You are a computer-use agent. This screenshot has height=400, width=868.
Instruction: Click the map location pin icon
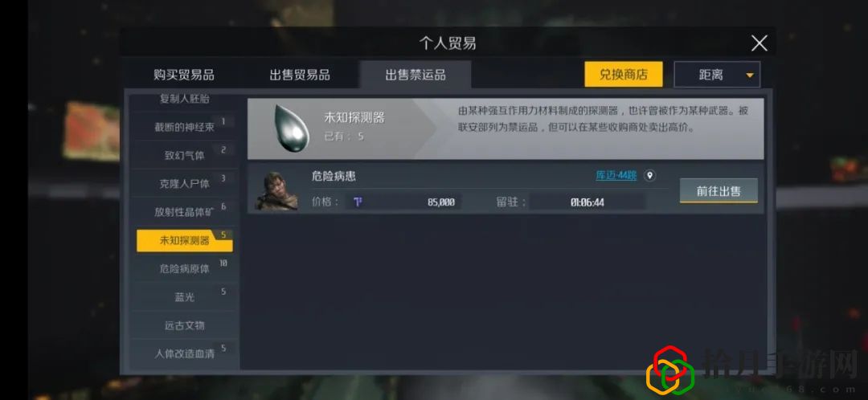650,176
